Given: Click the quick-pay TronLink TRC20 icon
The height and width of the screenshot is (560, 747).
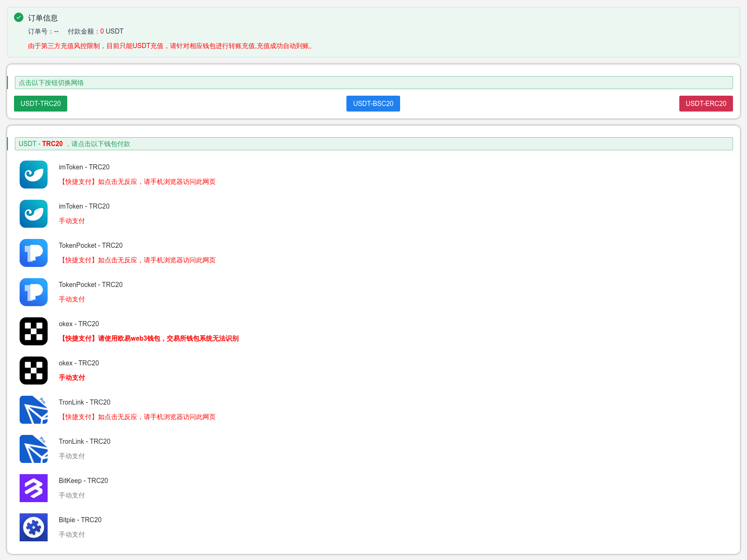Looking at the screenshot, I should (34, 410).
